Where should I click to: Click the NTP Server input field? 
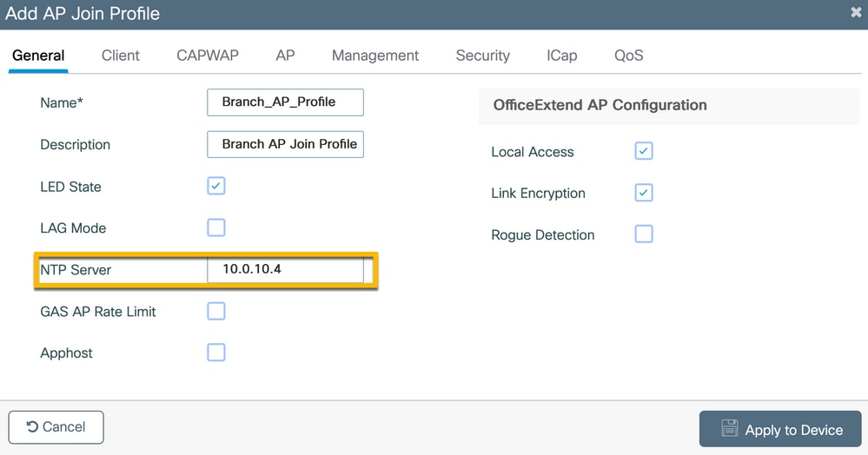point(285,269)
